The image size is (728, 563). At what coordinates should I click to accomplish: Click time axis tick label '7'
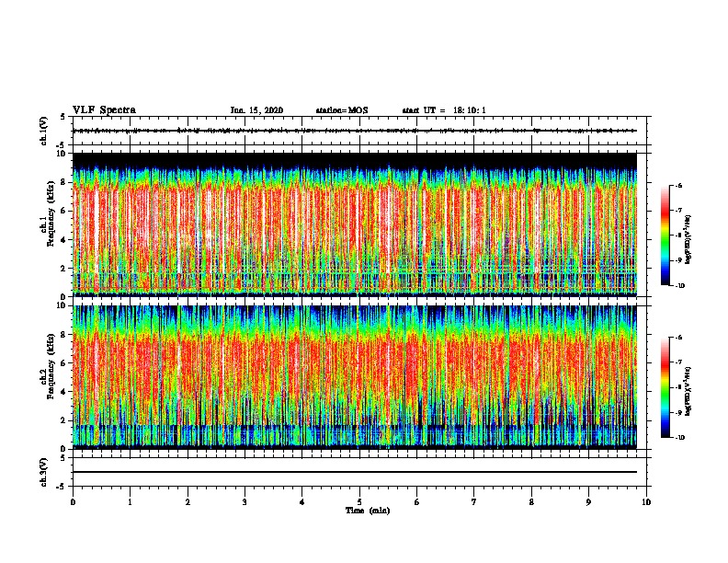click(x=474, y=502)
